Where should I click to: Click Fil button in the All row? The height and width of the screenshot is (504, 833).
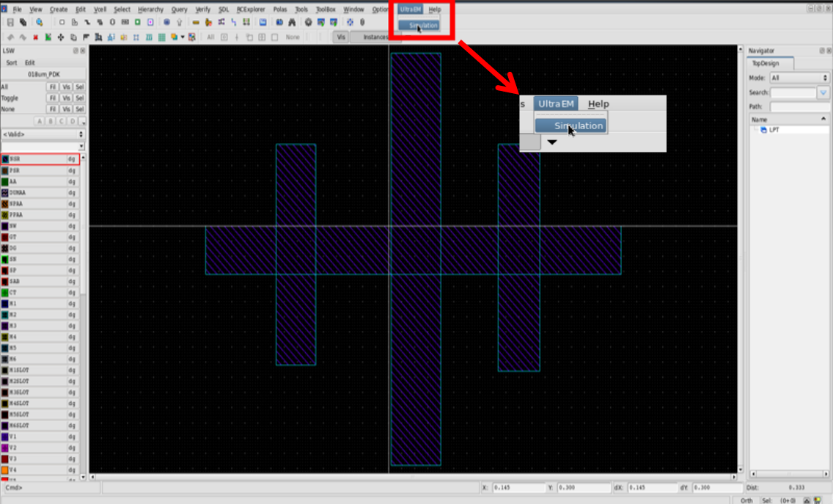pyautogui.click(x=51, y=87)
